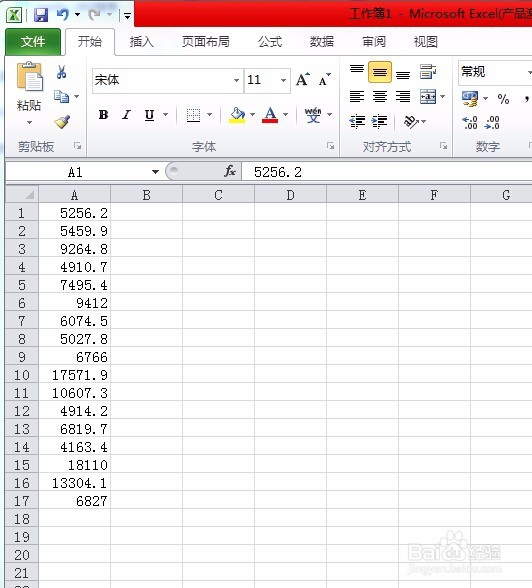Open the font size 11 dropdown
Image resolution: width=532 pixels, height=588 pixels.
(283, 80)
